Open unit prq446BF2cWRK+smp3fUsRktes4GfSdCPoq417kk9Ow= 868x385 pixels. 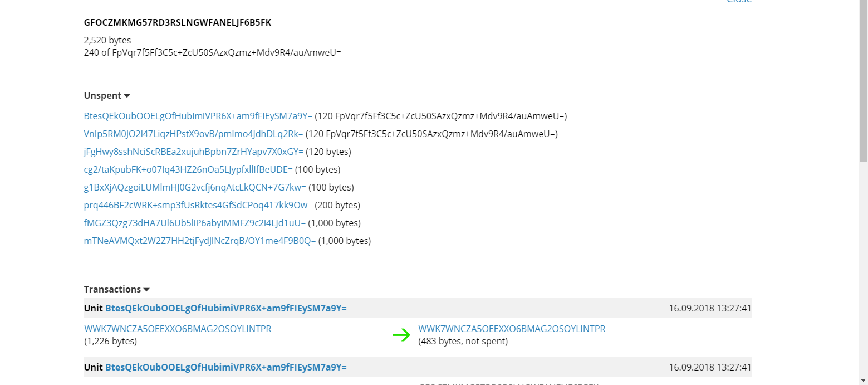point(198,205)
